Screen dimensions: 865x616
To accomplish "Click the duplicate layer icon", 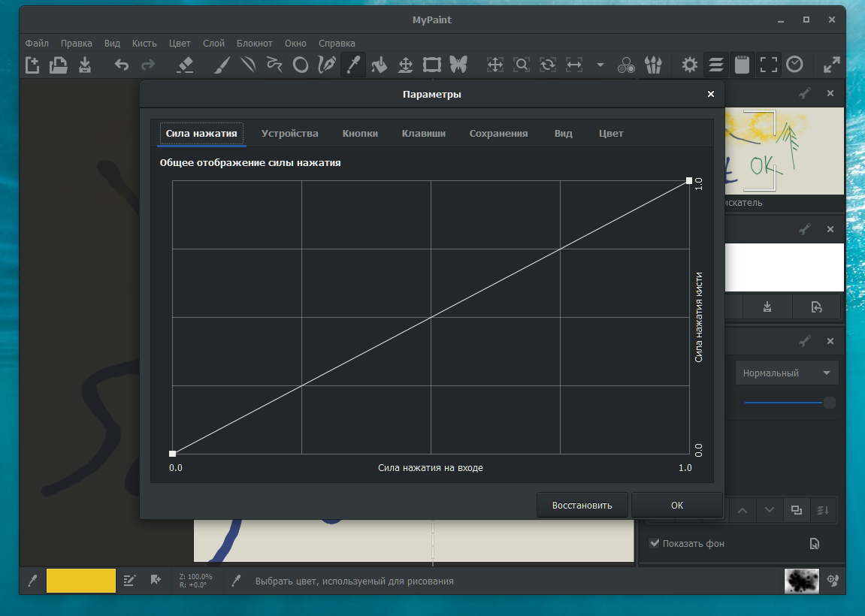I will tap(796, 510).
